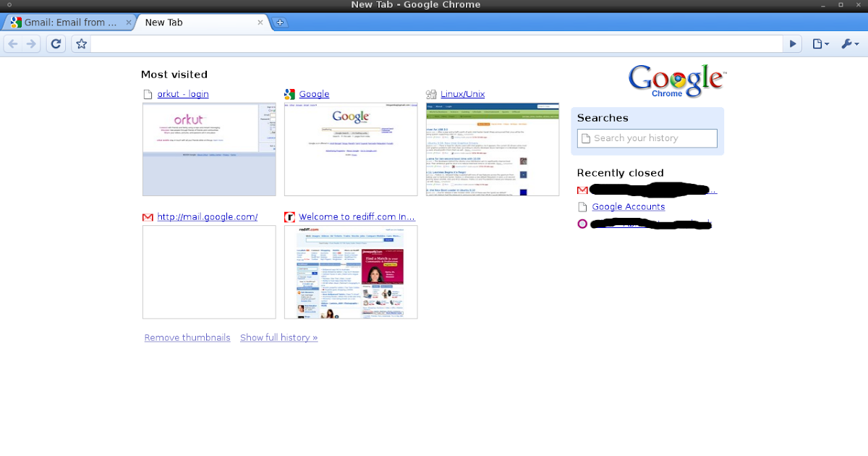Open the window menu in the title bar

point(8,5)
